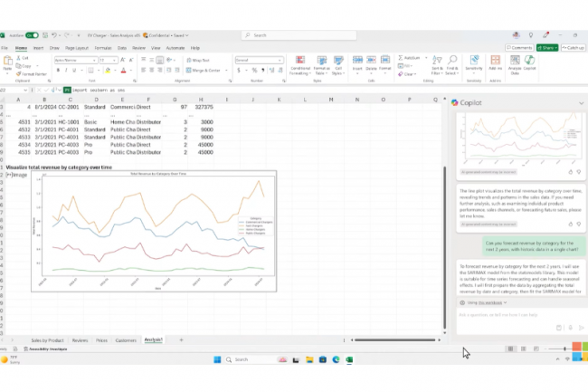Click the Windows Start button on taskbar
The image size is (588, 392).
click(x=216, y=359)
